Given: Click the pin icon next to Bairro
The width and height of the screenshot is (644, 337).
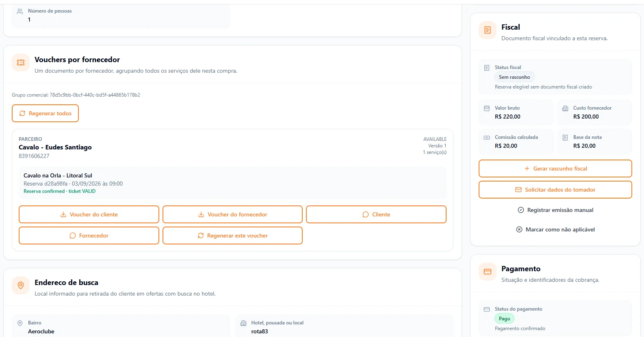Looking at the screenshot, I should coord(20,323).
